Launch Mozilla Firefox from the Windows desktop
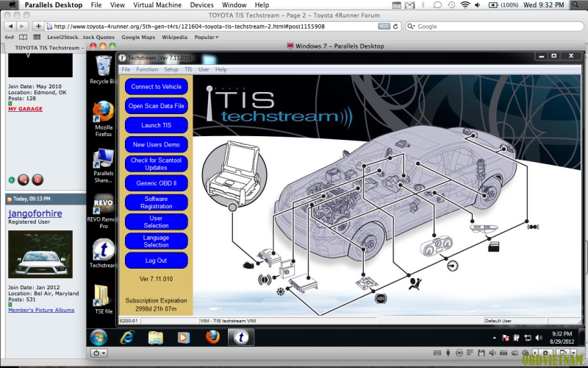The height and width of the screenshot is (368, 588). point(103,118)
